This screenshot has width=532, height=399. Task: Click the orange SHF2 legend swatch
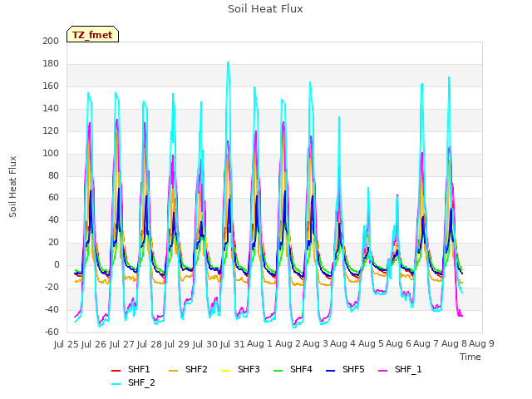[x=173, y=371]
